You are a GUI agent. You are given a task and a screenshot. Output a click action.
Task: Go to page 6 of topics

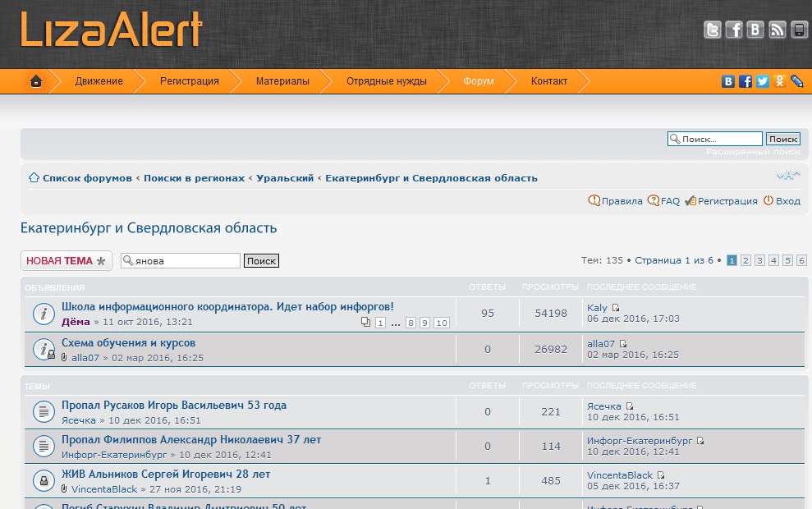[801, 260]
